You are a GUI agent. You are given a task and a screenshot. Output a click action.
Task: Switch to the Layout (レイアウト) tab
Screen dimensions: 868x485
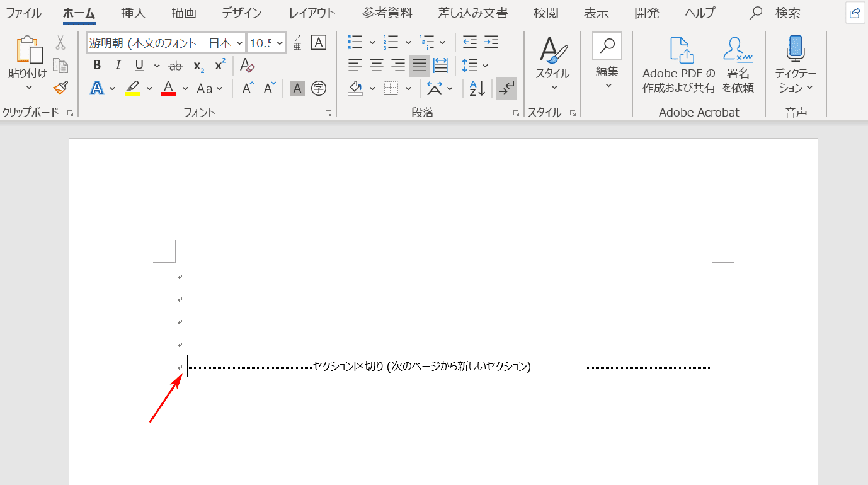[x=312, y=13]
